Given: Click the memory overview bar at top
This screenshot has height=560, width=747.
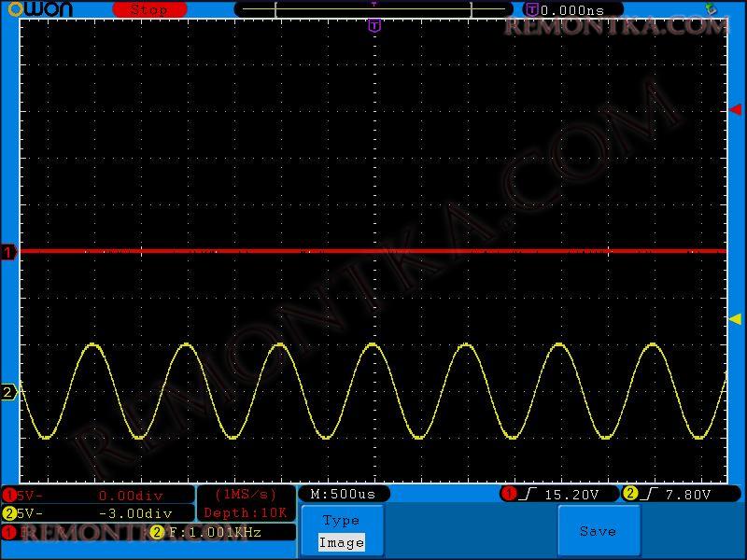Looking at the screenshot, I should click(373, 9).
